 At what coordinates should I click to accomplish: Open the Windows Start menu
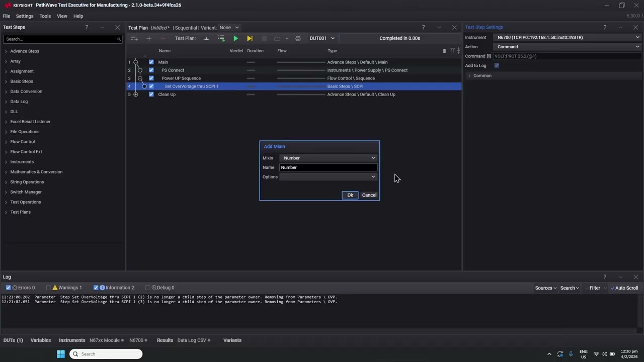click(61, 354)
